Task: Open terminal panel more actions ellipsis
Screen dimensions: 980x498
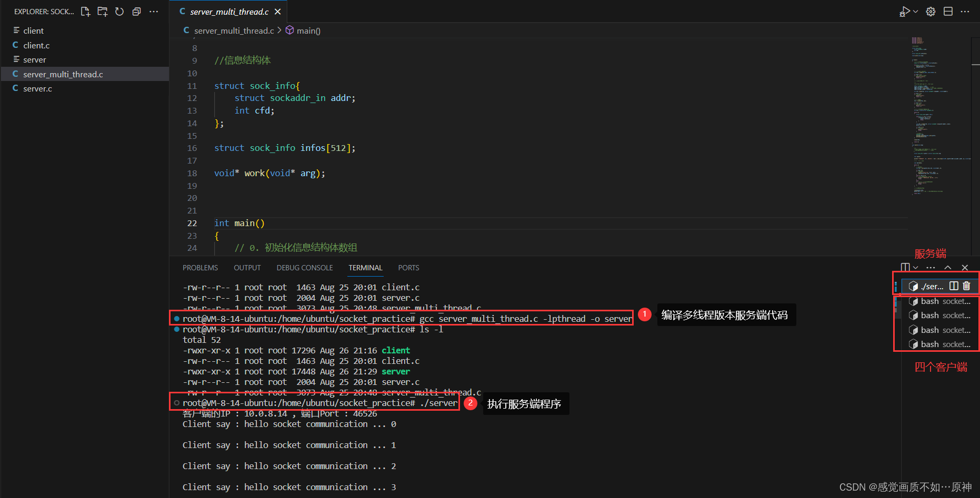Action: [931, 267]
